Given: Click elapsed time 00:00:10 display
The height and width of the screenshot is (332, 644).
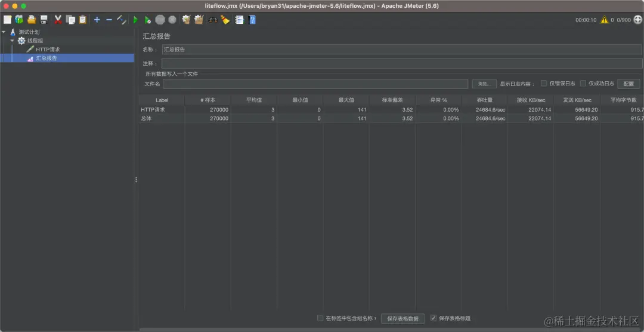Looking at the screenshot, I should tap(586, 20).
